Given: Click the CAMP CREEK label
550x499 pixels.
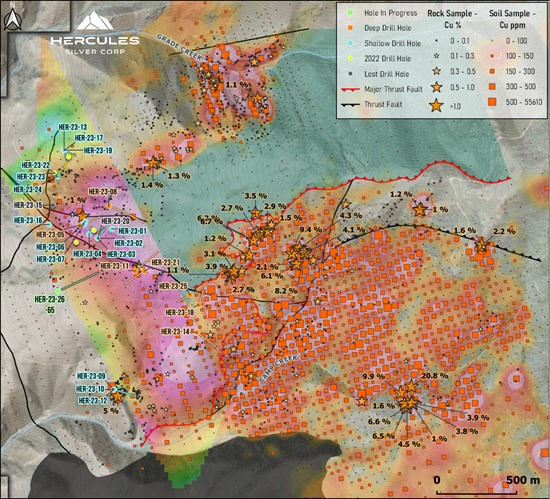Looking at the screenshot, I should tap(279, 368).
